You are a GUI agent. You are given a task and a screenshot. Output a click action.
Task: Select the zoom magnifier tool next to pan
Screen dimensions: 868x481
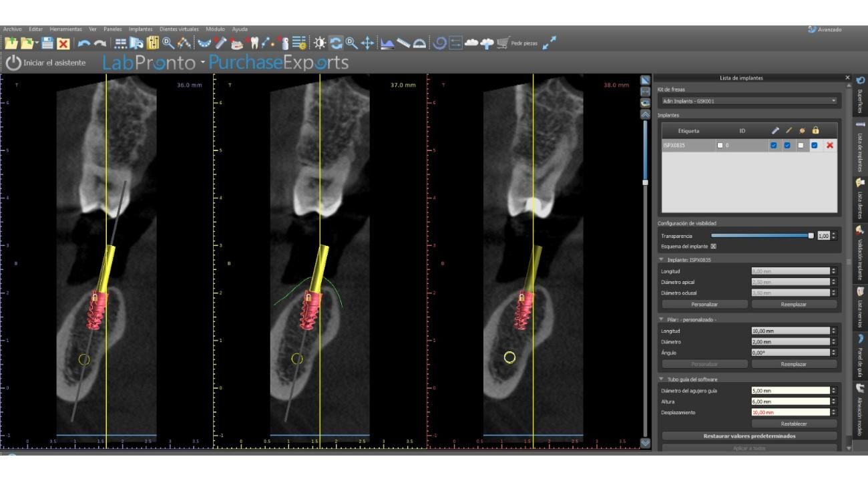(x=351, y=43)
